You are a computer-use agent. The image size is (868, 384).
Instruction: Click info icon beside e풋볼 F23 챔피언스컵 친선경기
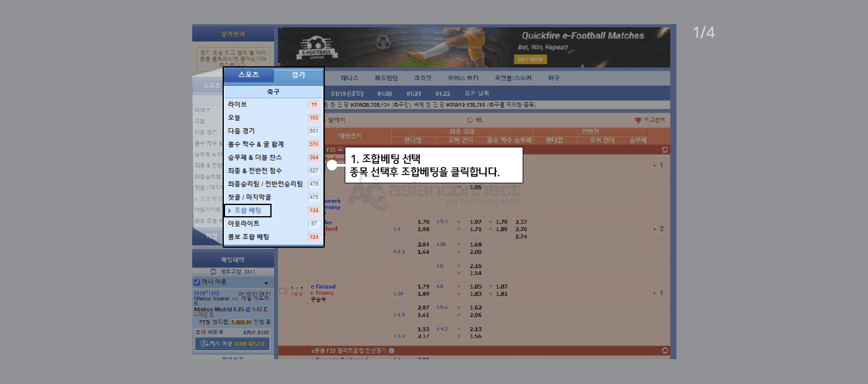(x=391, y=351)
